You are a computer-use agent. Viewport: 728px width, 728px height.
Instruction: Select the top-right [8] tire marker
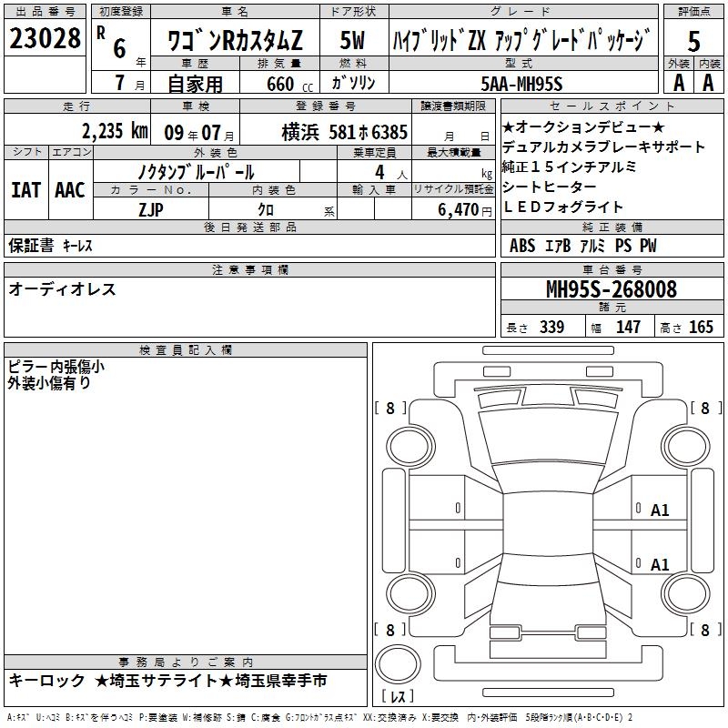tap(703, 409)
